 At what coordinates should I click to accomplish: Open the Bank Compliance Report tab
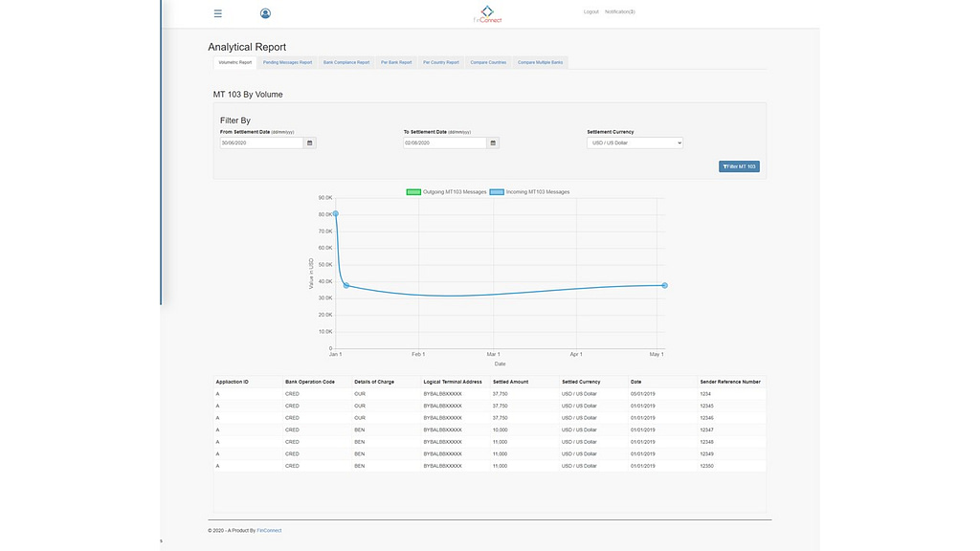345,62
